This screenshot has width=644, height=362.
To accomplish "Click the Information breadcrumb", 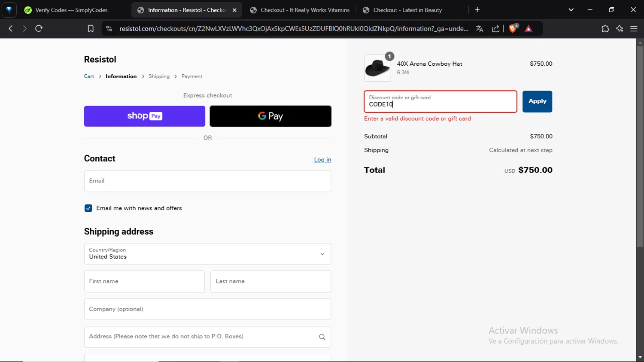I will tap(121, 76).
